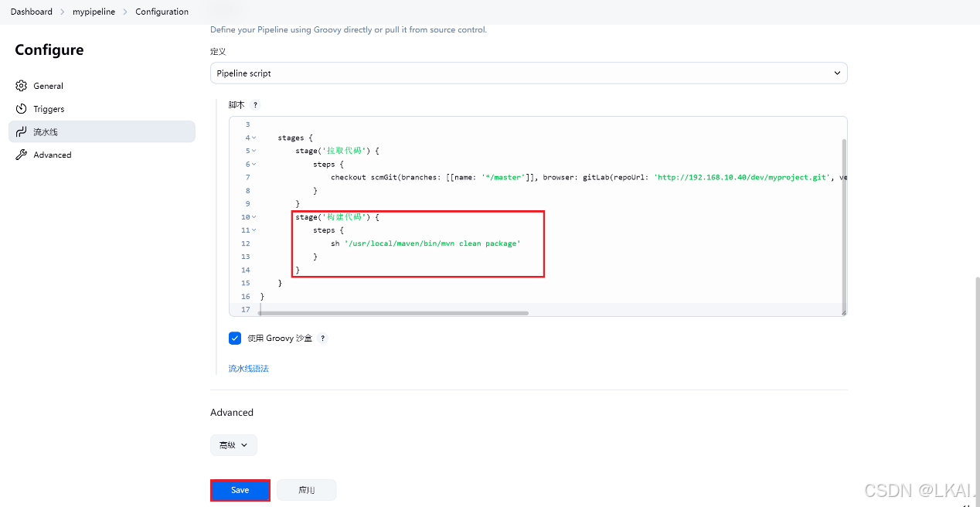Click the Configure page heading
This screenshot has height=507, width=980.
click(x=49, y=50)
